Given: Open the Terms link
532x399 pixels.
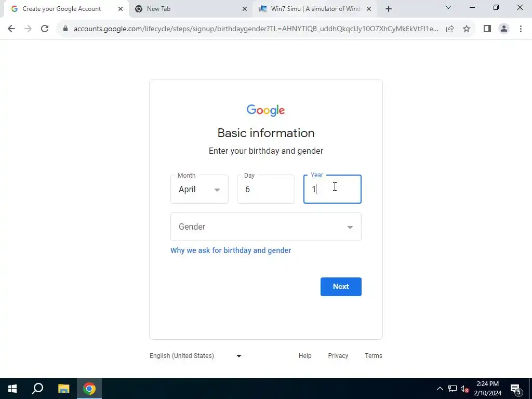Looking at the screenshot, I should tap(374, 356).
